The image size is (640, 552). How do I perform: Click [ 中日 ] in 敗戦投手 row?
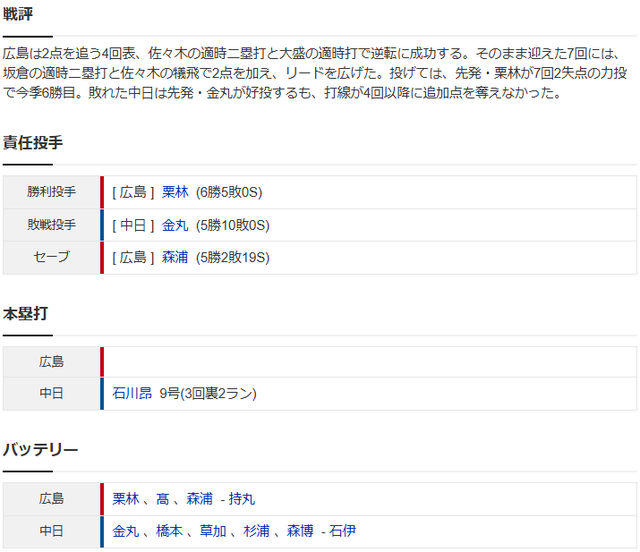coord(133,225)
